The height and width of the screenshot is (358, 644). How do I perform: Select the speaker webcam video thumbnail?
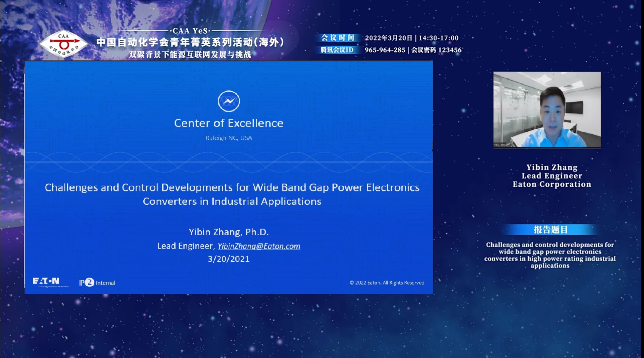(547, 109)
